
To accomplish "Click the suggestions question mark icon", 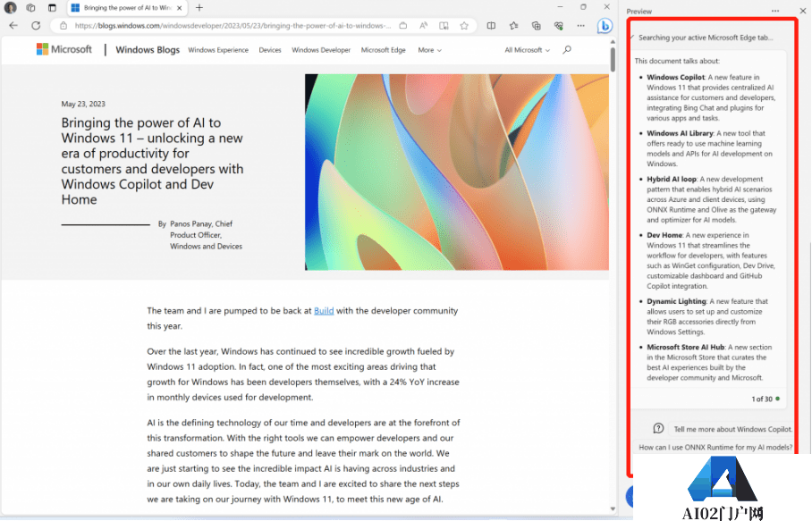I will (x=658, y=428).
